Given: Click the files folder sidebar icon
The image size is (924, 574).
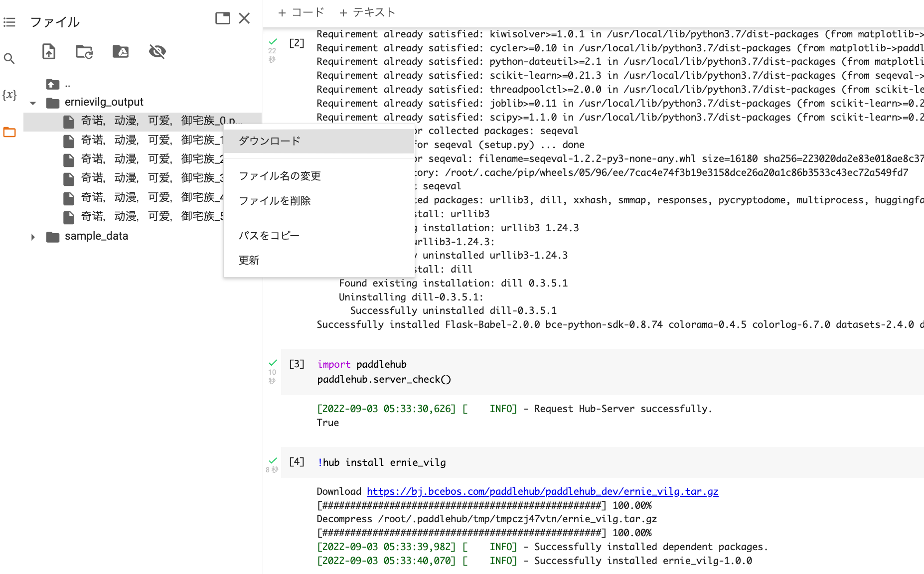Looking at the screenshot, I should (9, 132).
